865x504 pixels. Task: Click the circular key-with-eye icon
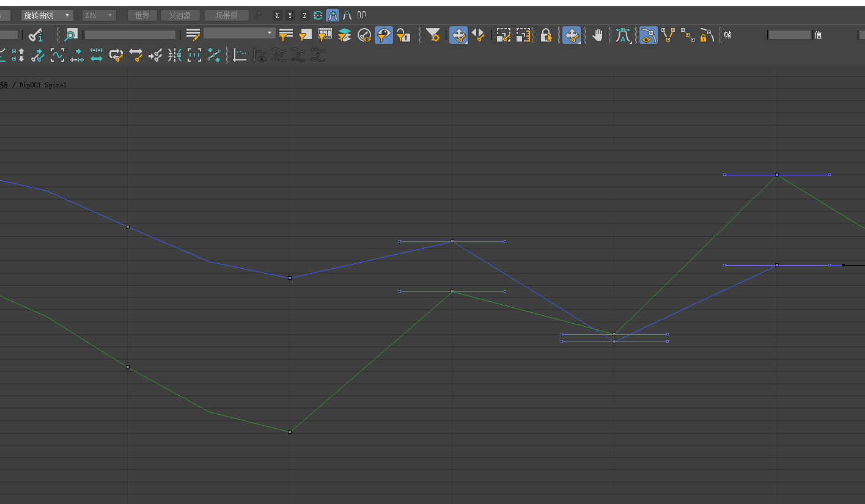coord(364,35)
